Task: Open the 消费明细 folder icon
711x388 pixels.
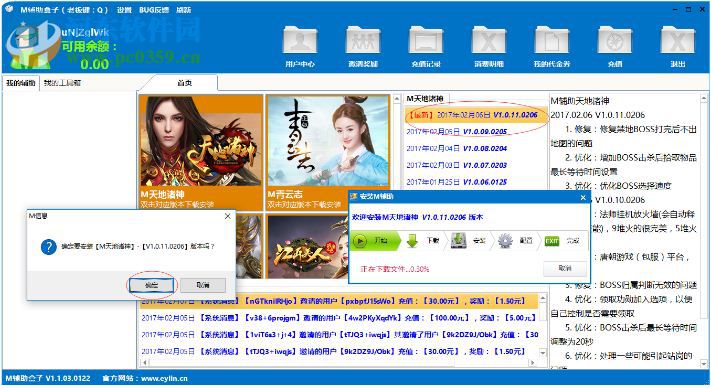Action: (x=489, y=40)
